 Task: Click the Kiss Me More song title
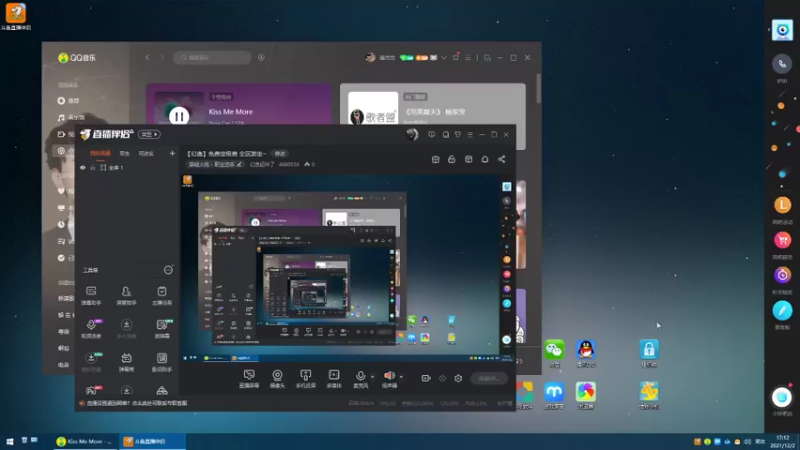(231, 112)
